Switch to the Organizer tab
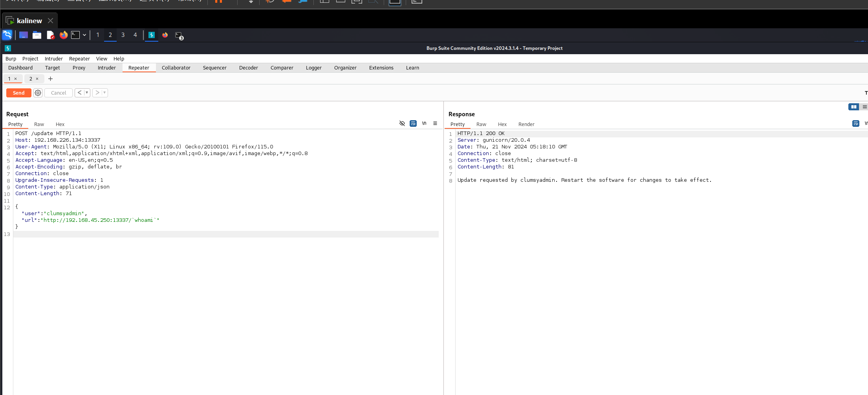868x395 pixels. pyautogui.click(x=345, y=68)
